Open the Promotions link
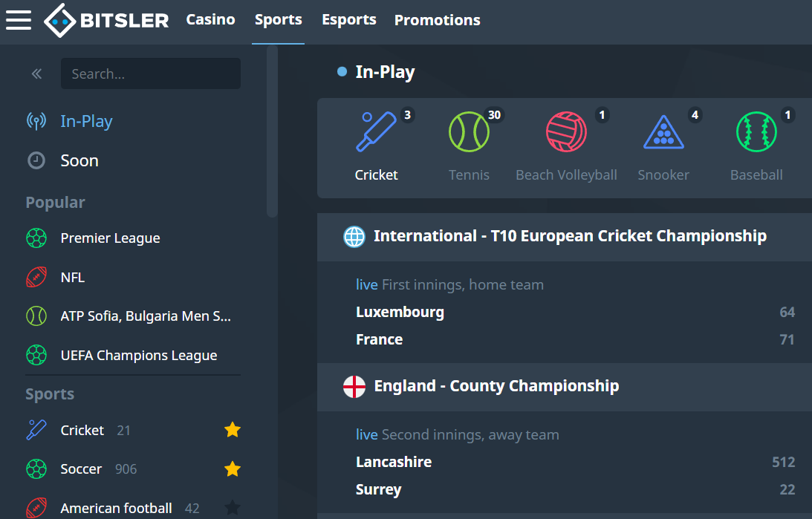Viewport: 812px width, 519px height. [437, 20]
